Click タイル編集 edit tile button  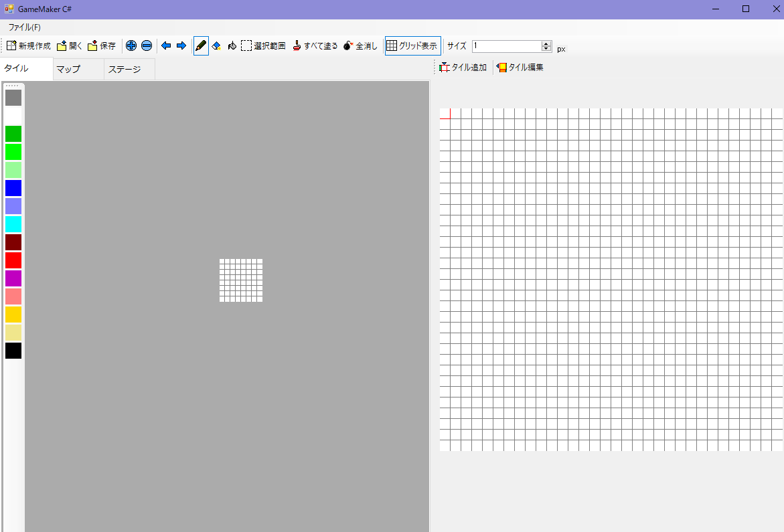520,68
